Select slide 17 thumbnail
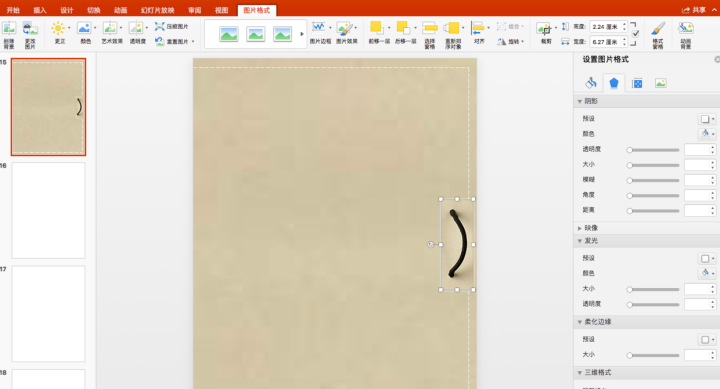 pos(48,314)
